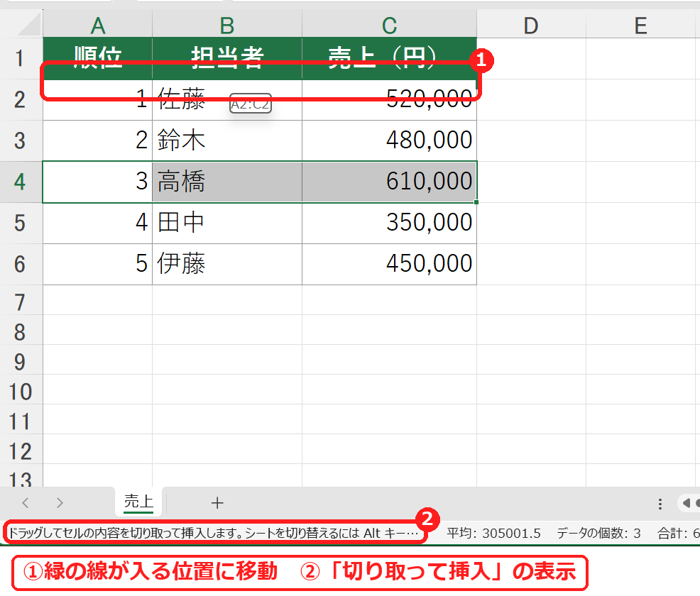
Task: Add a new sheet with plus button
Action: click(217, 503)
